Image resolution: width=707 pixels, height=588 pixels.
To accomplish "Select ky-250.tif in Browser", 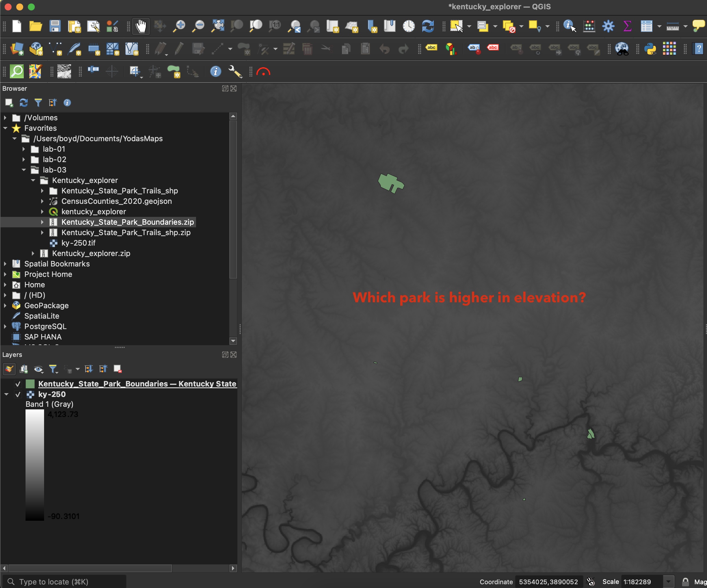I will pyautogui.click(x=78, y=243).
